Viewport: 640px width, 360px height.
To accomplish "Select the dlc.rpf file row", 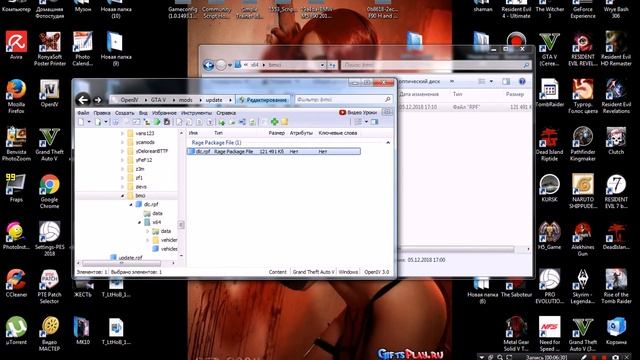I will pos(273,151).
